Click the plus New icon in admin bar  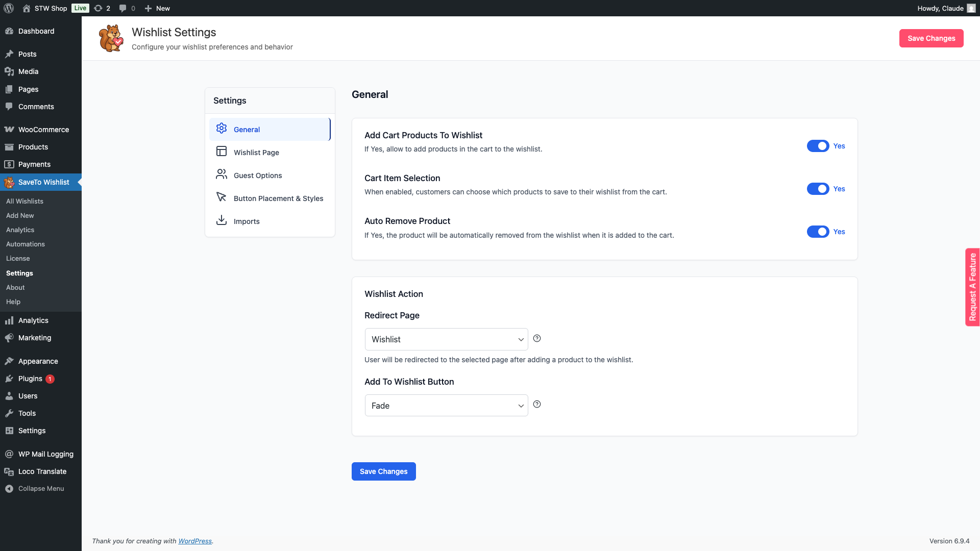click(148, 8)
